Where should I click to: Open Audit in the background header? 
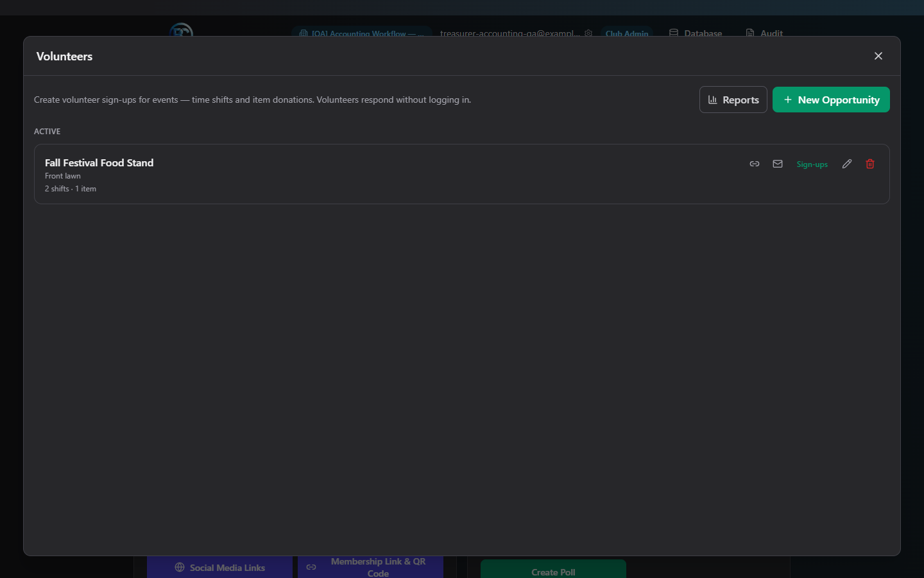[x=764, y=33]
